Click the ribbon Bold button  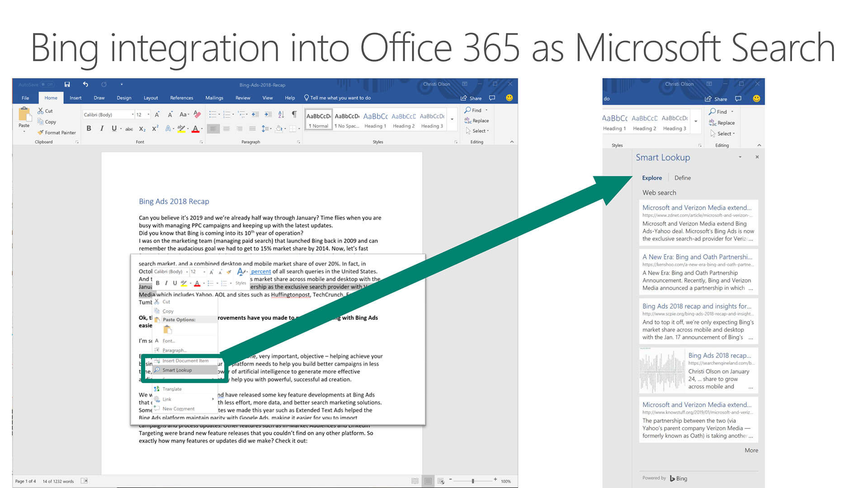coord(89,129)
